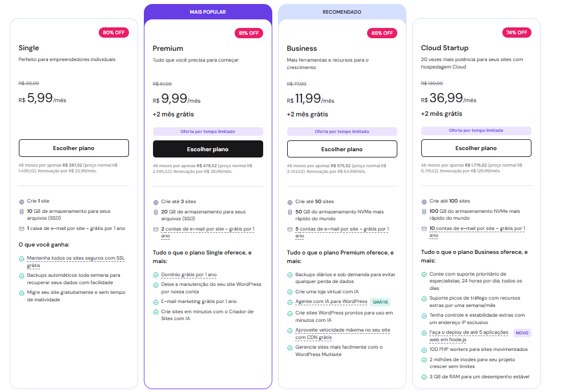Screen dimensions: 564x392
Task: Click the globe icon beside "Crie até 100 sites"
Action: (x=424, y=201)
